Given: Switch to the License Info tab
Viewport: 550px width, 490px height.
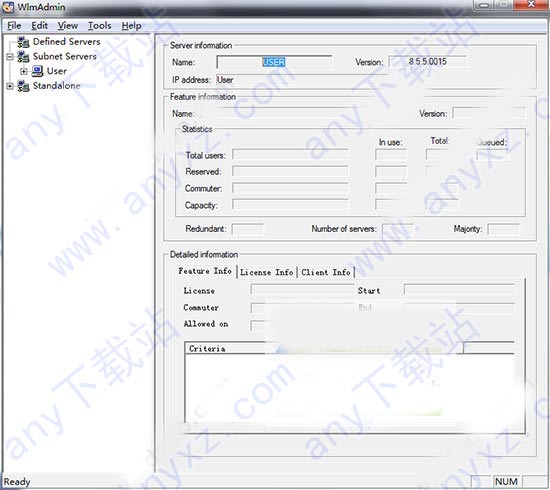Looking at the screenshot, I should point(267,273).
